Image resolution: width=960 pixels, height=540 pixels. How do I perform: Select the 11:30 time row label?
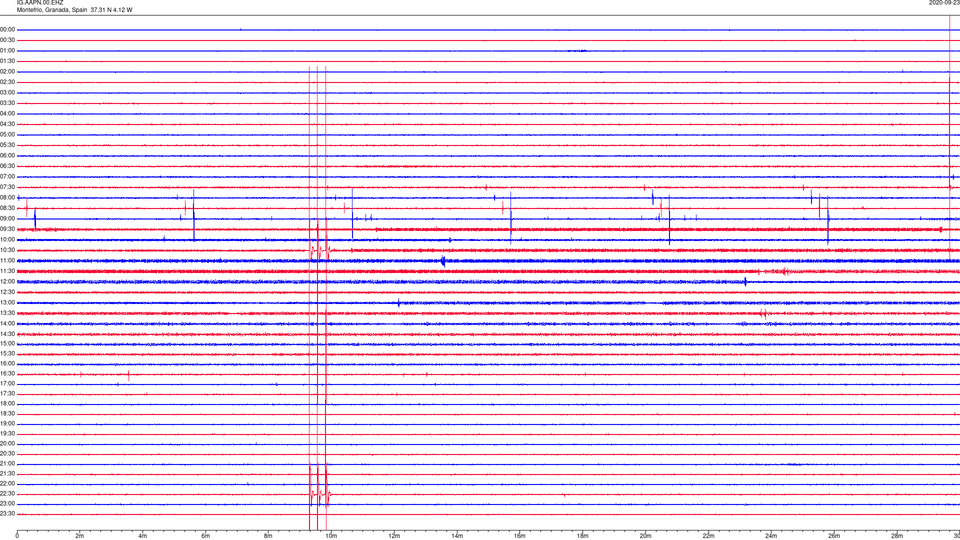pyautogui.click(x=7, y=271)
